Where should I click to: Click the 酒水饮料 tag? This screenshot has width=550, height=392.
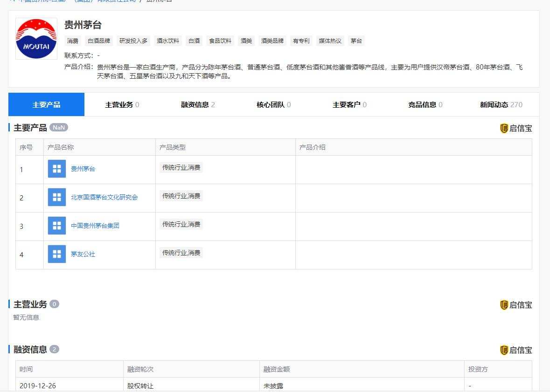(x=167, y=41)
